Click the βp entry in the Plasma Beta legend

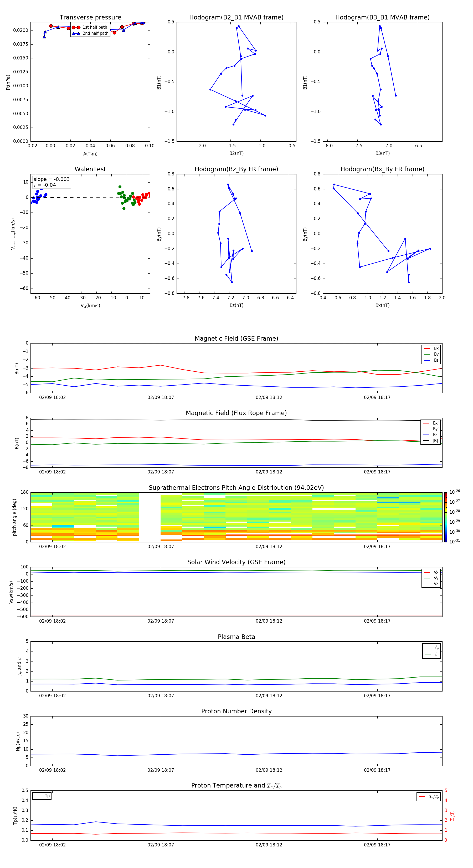point(431,647)
